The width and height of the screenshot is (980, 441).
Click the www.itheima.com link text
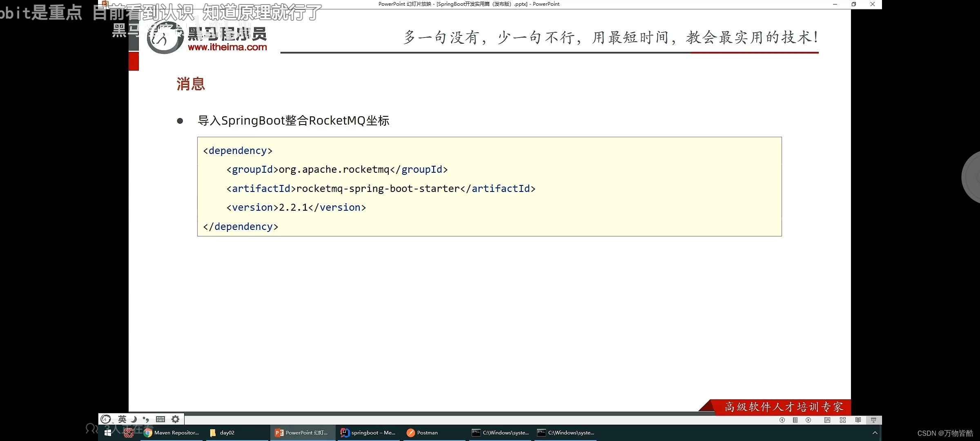[x=227, y=47]
